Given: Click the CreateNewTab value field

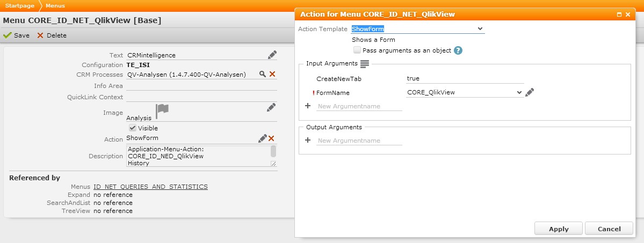Looking at the screenshot, I should (x=465, y=78).
